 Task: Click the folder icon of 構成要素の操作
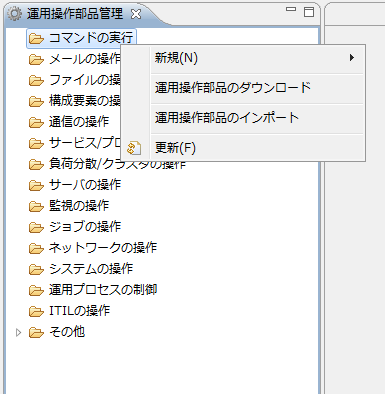36,102
